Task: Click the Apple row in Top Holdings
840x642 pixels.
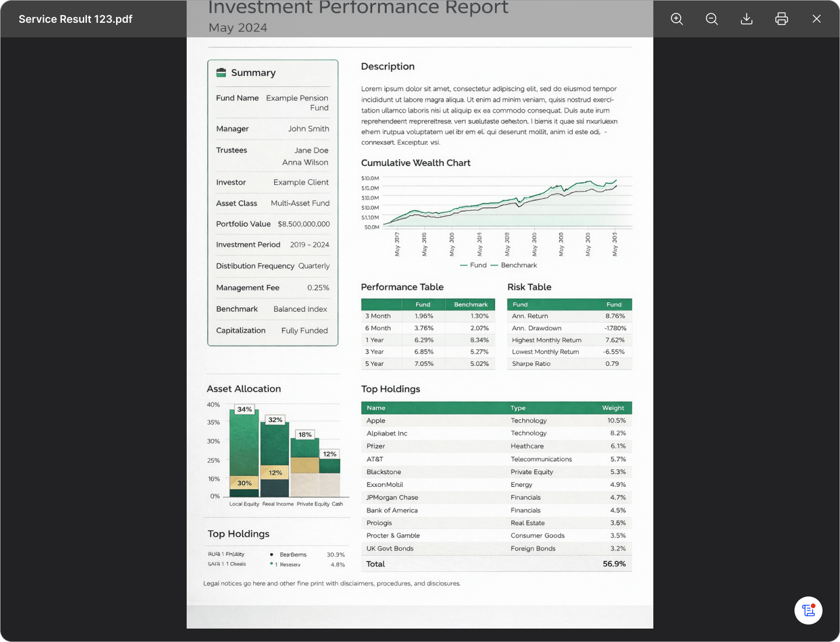Action: (x=496, y=421)
